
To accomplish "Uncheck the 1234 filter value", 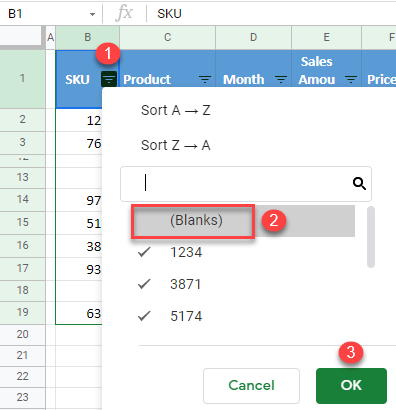I will tap(243, 252).
